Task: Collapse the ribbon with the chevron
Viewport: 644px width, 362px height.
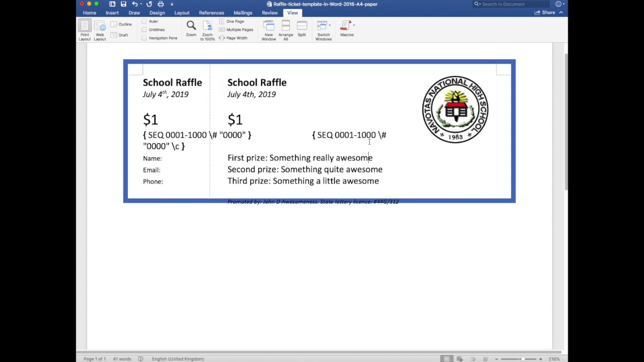Action: click(x=561, y=13)
